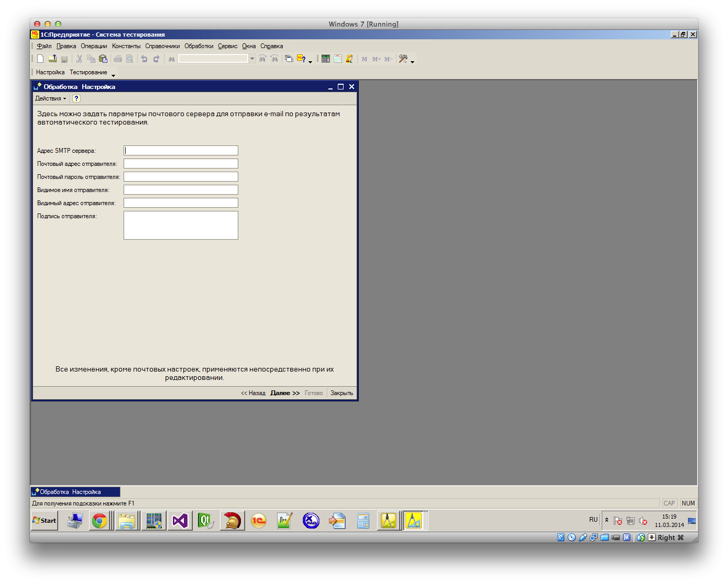Click the Find previous binoculars icon
Image resolution: width=728 pixels, height=584 pixels.
pos(274,59)
